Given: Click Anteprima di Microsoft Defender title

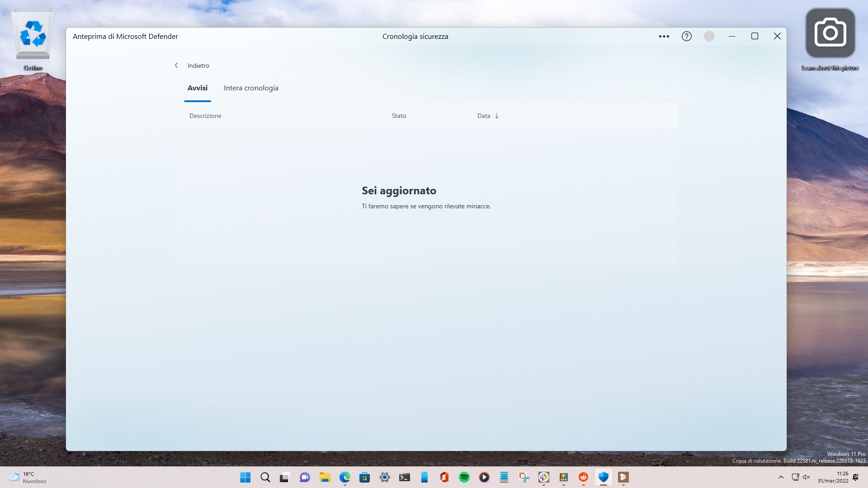Looking at the screenshot, I should point(125,36).
